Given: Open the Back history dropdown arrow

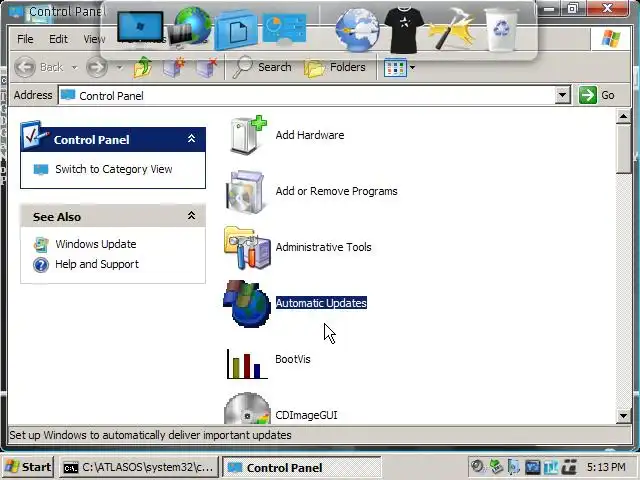Looking at the screenshot, I should point(75,67).
